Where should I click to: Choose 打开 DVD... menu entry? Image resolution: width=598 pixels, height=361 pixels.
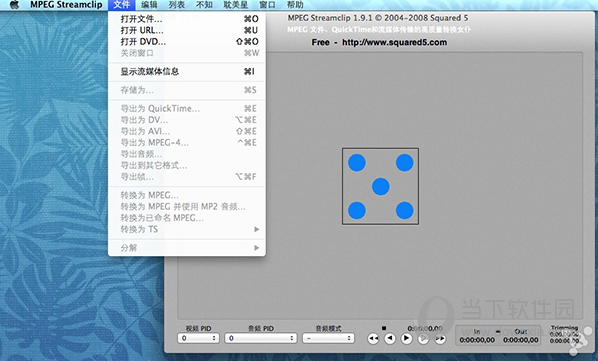point(187,42)
